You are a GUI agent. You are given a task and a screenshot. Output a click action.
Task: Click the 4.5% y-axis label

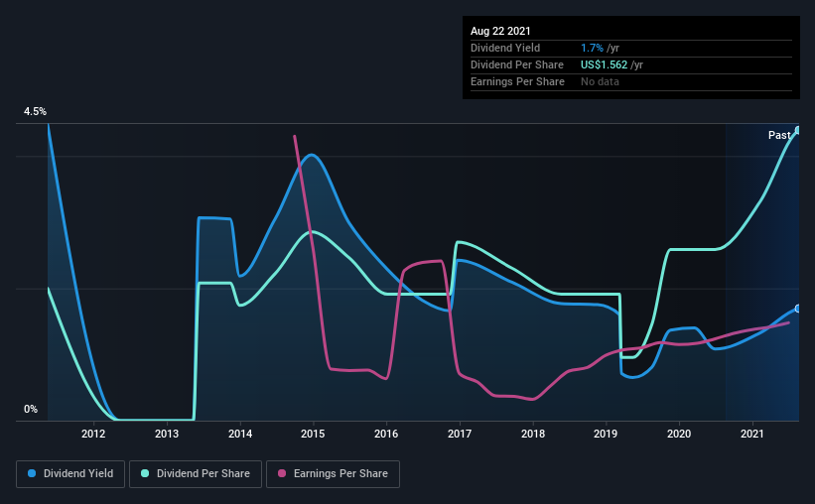(35, 112)
